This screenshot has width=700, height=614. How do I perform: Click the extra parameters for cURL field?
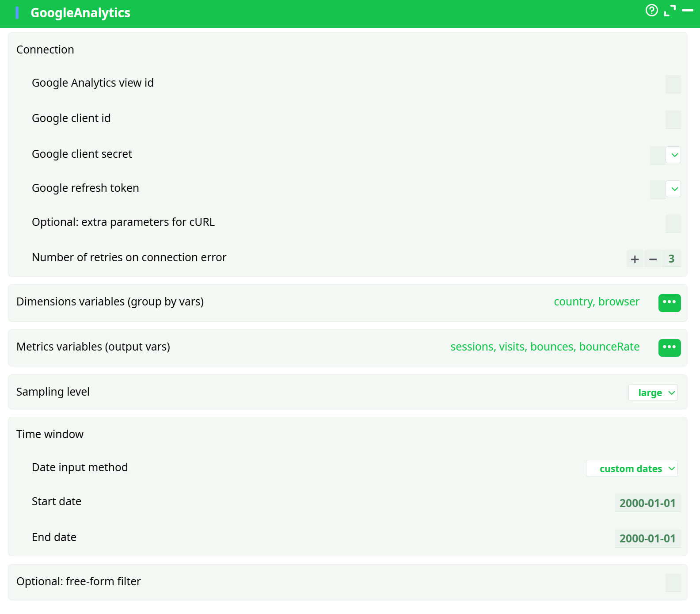(x=673, y=223)
